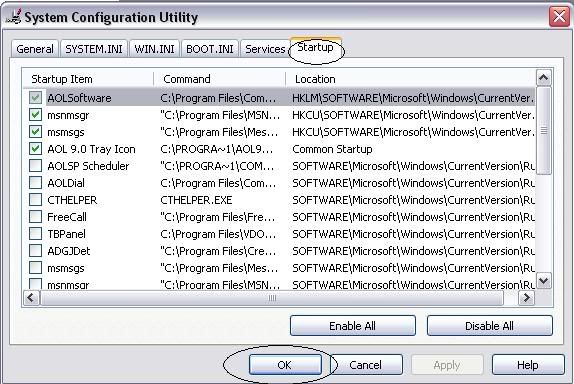The width and height of the screenshot is (574, 384).
Task: Click the horizontal scrollbar right arrow
Action: pos(526,298)
